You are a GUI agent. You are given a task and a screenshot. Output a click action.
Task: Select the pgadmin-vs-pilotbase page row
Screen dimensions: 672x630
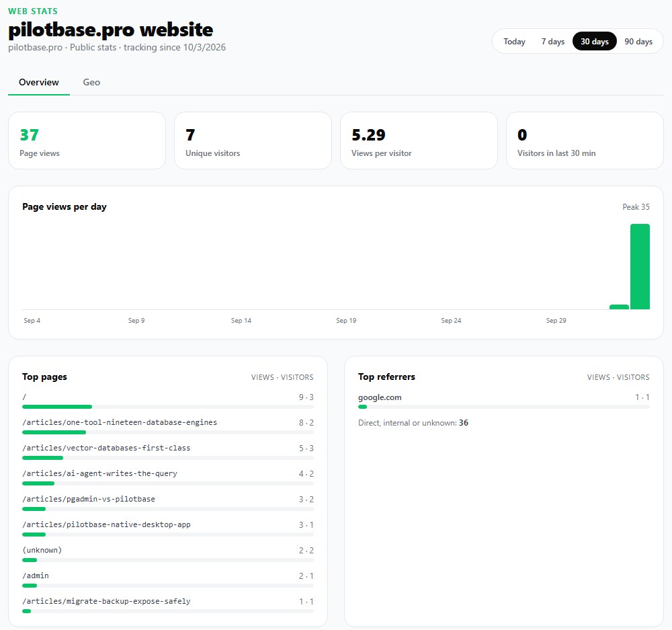pos(168,503)
